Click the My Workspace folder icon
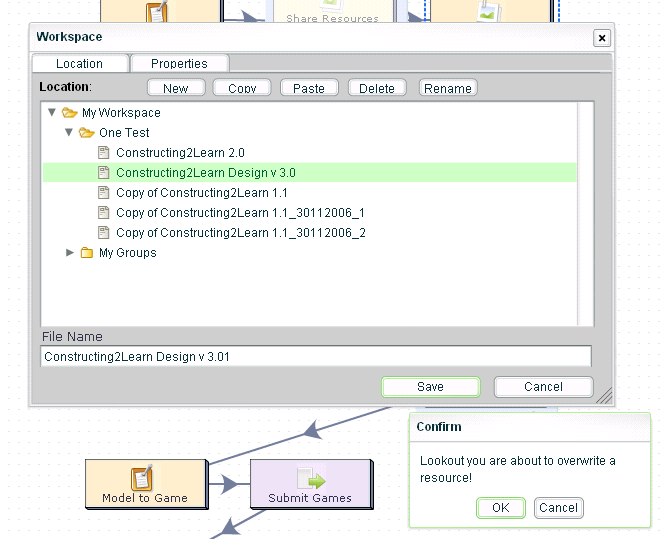The image size is (663, 539). click(69, 113)
